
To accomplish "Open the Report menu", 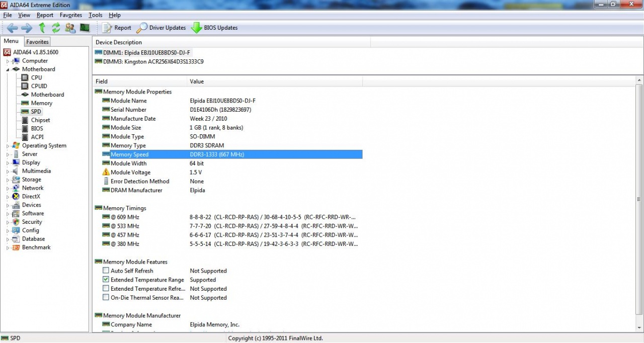I will tap(45, 15).
